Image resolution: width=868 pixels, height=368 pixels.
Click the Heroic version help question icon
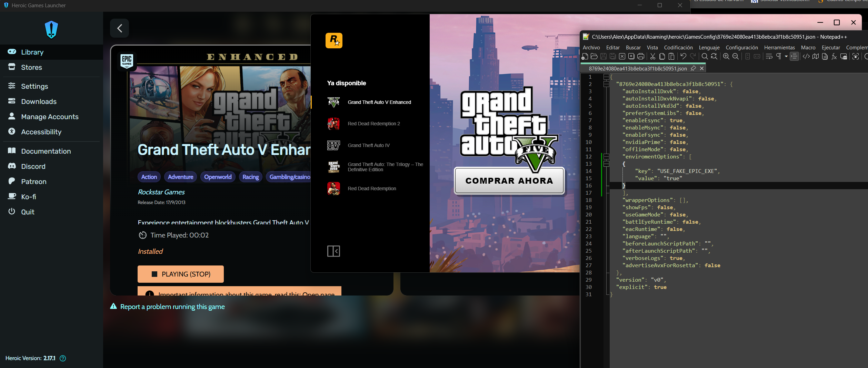[63, 358]
